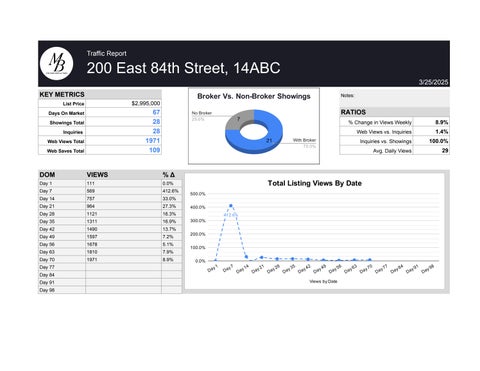480x371 pixels.
Task: Select the '8.9%' value in Ratios
Action: 442,122
